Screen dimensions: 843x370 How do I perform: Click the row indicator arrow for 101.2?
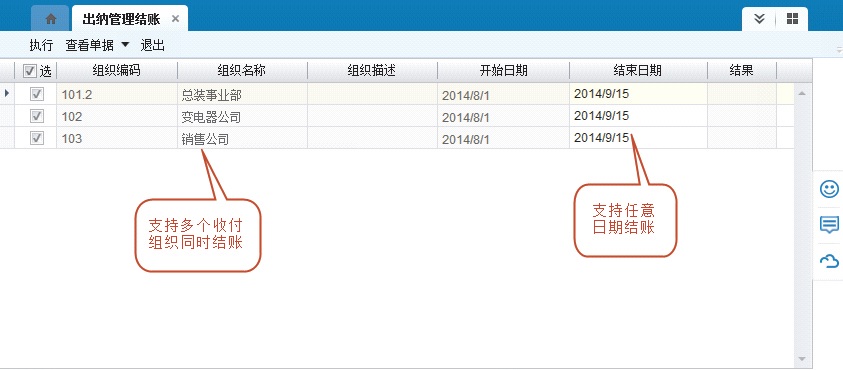coord(6,94)
